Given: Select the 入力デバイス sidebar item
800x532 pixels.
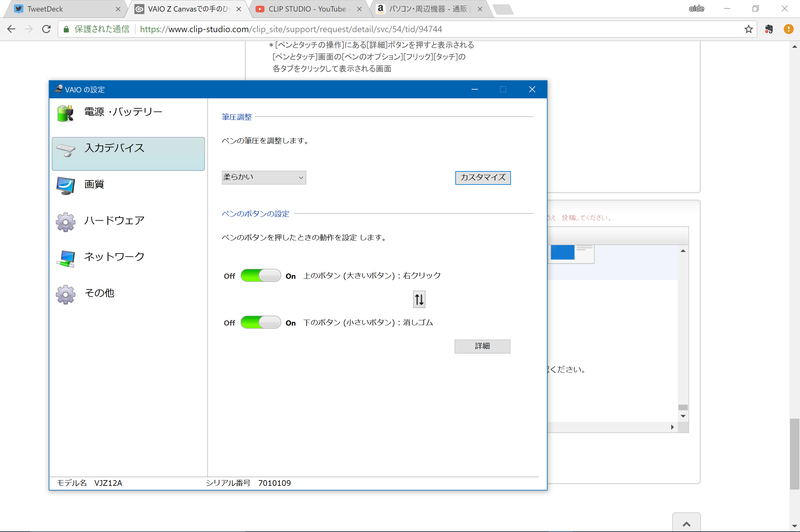Looking at the screenshot, I should tap(128, 153).
